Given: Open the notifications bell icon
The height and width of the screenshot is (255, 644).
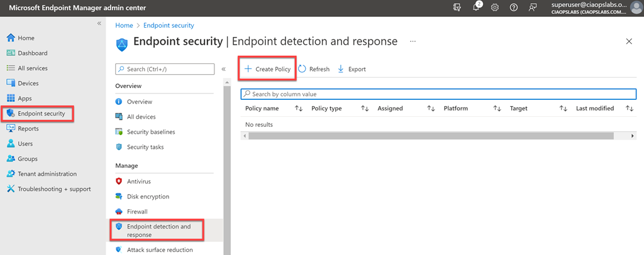Looking at the screenshot, I should [x=477, y=8].
